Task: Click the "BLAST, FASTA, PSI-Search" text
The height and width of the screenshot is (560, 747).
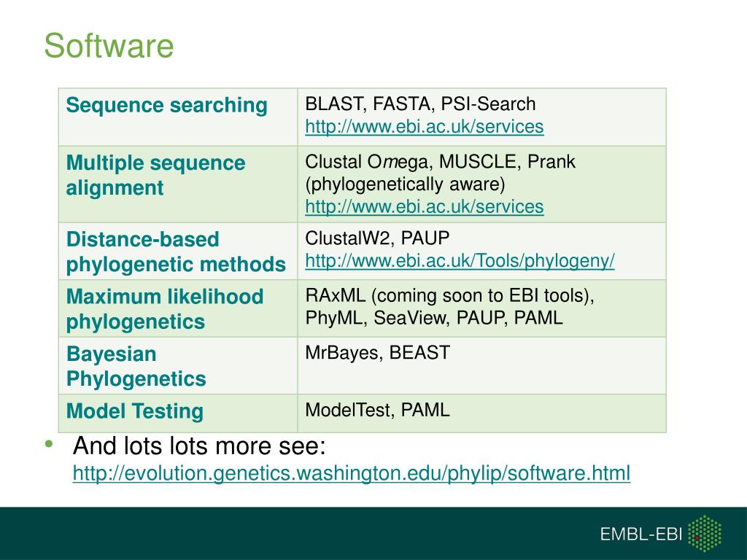Action: (420, 104)
